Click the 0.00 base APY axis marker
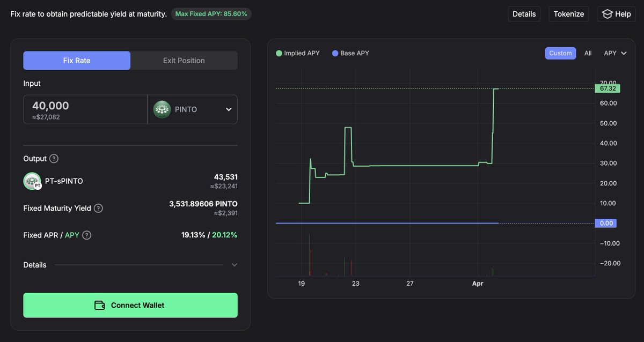 click(x=606, y=223)
